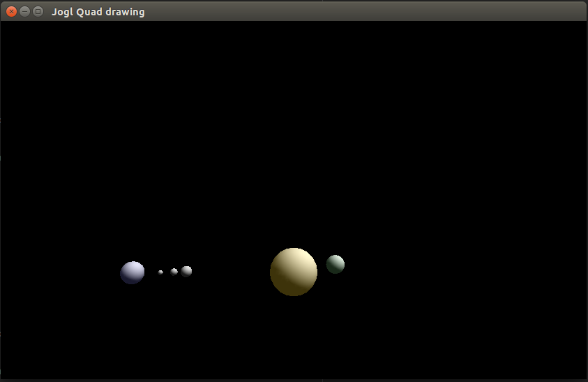Viewport: 588px width, 382px height.
Task: Click the 'Jogl Quad drawing' window title
Action: point(98,12)
